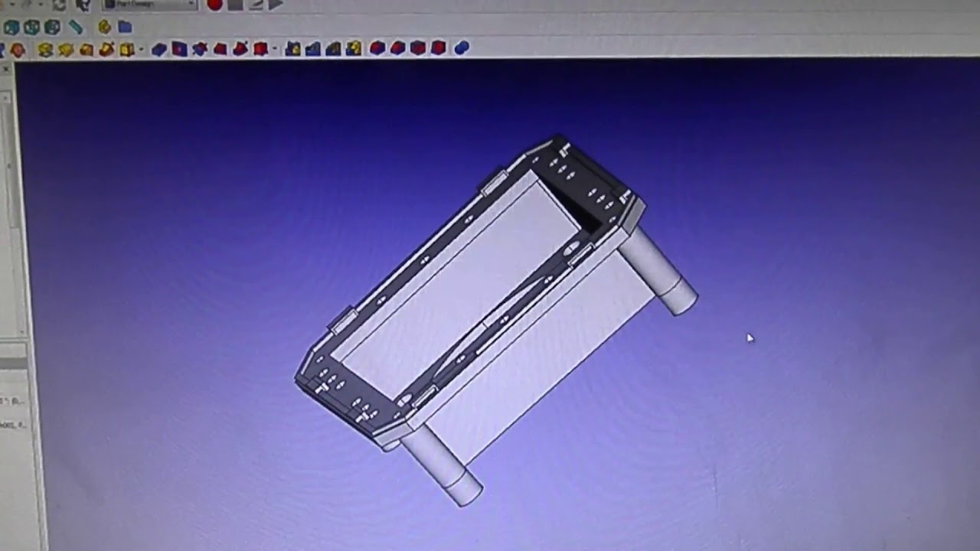Close the left side panel

tap(5, 70)
